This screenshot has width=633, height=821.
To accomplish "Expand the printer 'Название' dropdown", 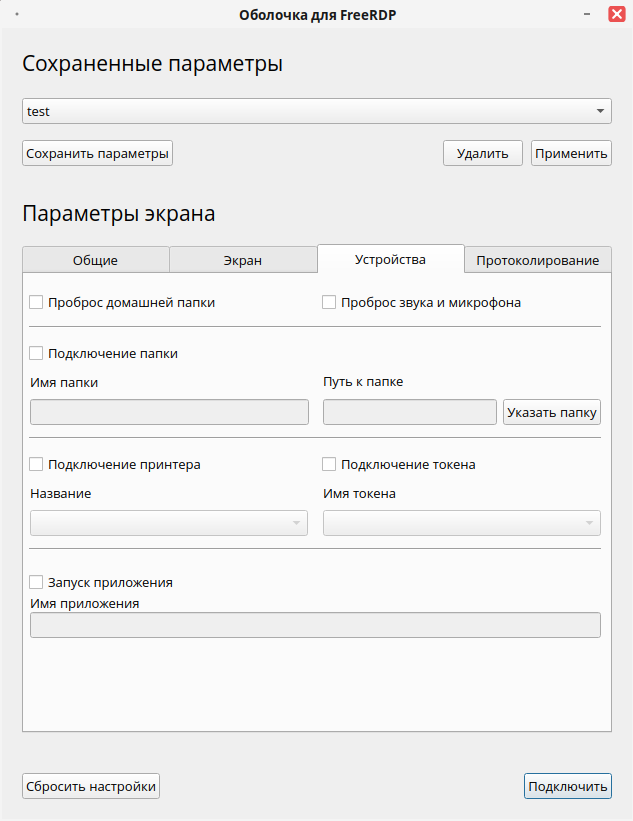I will coord(169,523).
